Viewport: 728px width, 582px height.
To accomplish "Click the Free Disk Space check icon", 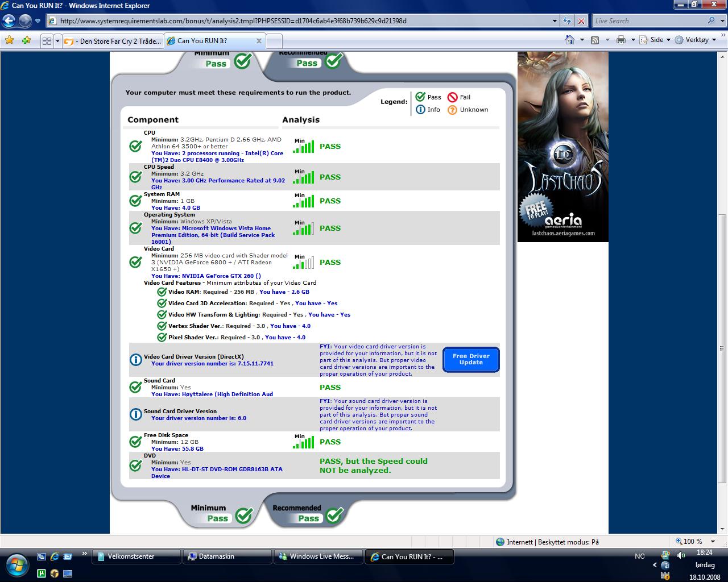I will [x=135, y=442].
